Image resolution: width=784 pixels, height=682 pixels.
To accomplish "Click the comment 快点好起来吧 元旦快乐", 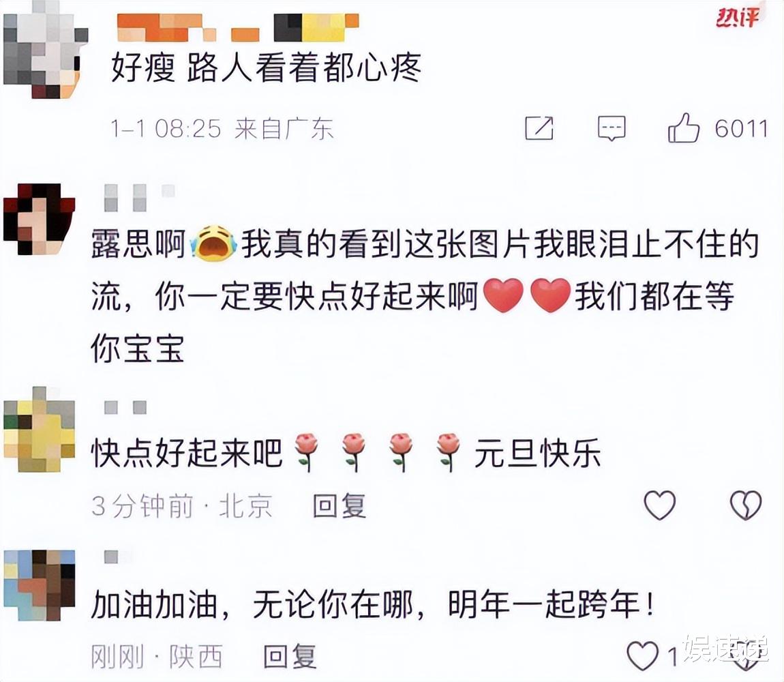I will [346, 454].
